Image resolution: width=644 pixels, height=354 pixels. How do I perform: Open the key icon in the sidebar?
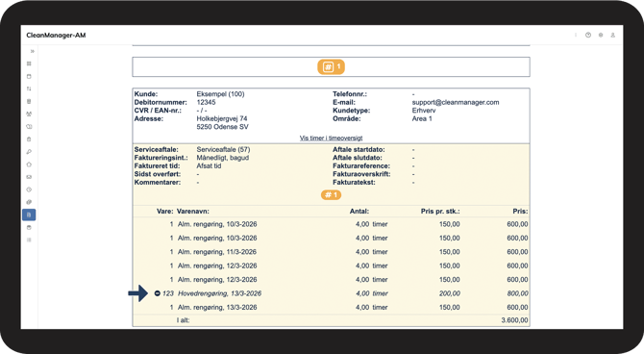click(x=29, y=152)
